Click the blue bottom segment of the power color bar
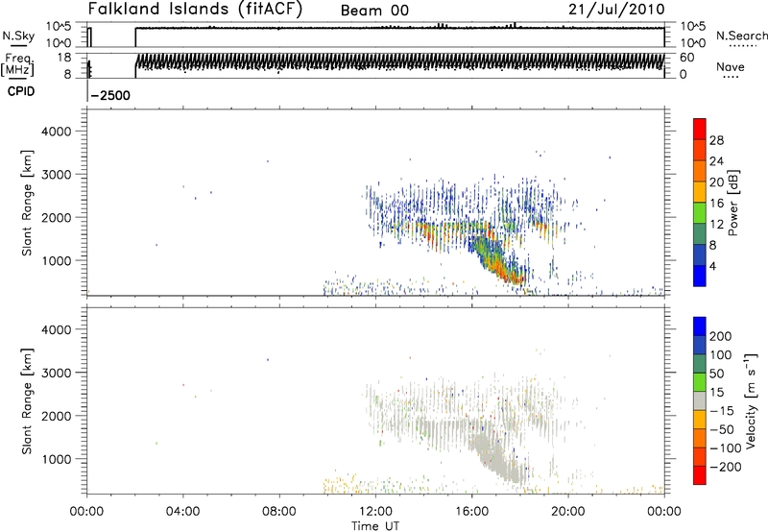This screenshot has height=532, width=768. pyautogui.click(x=700, y=276)
